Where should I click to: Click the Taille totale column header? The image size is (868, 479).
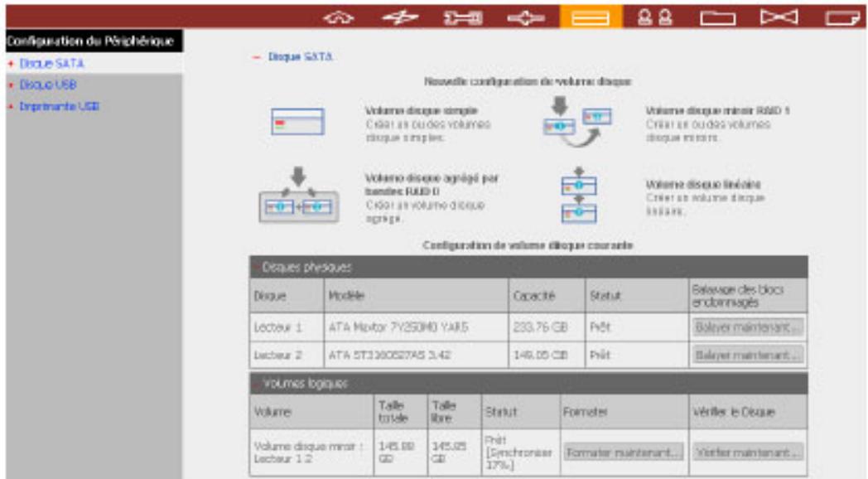400,411
